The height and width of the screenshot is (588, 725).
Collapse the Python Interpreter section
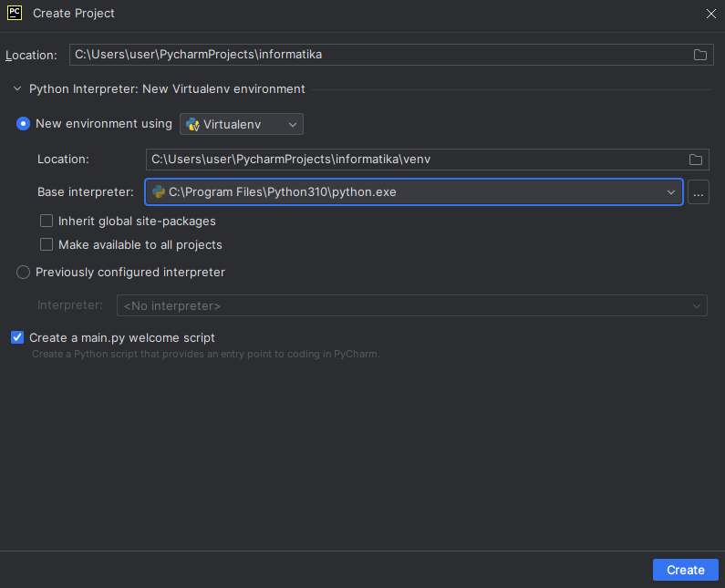point(17,88)
